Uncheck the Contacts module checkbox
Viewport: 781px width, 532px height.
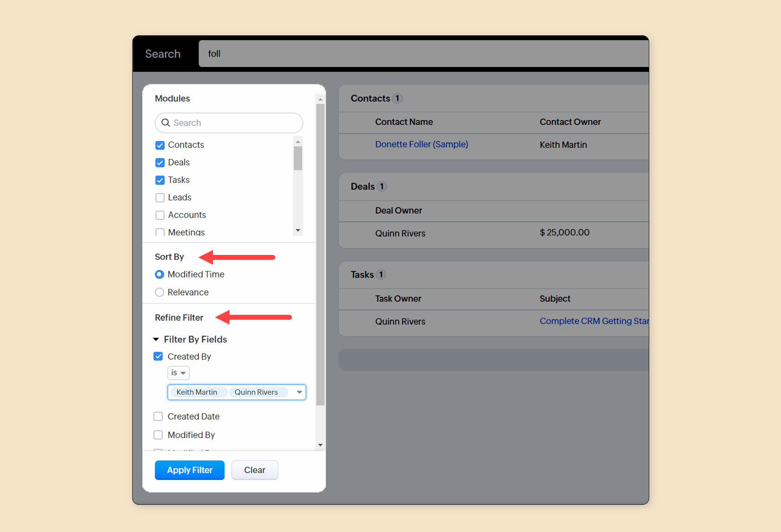point(160,145)
